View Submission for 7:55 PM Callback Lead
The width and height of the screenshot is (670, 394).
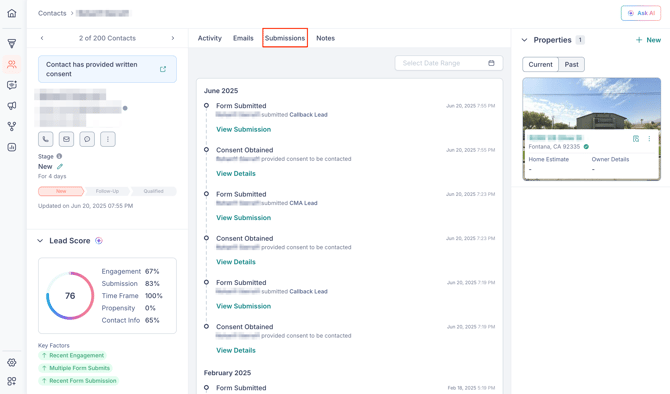coord(244,129)
